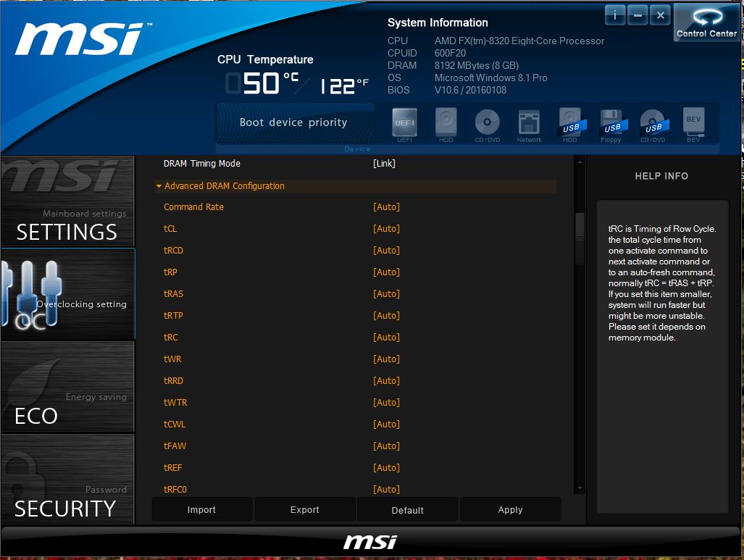Change tFAW [Auto] value
This screenshot has width=744, height=560.
pyautogui.click(x=386, y=446)
